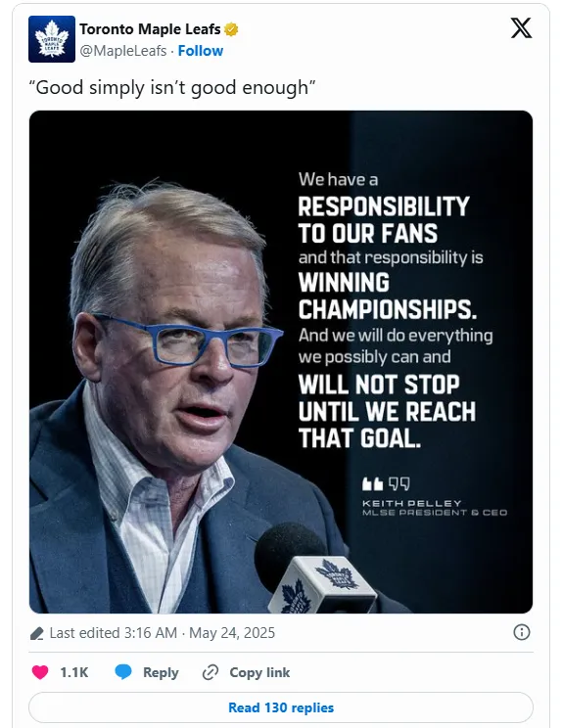Open the info circle icon

pos(522,632)
